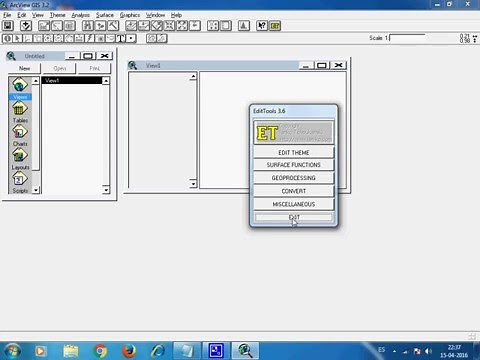Select the Charts document icon
Screen dimensions: 480x360
(20, 136)
